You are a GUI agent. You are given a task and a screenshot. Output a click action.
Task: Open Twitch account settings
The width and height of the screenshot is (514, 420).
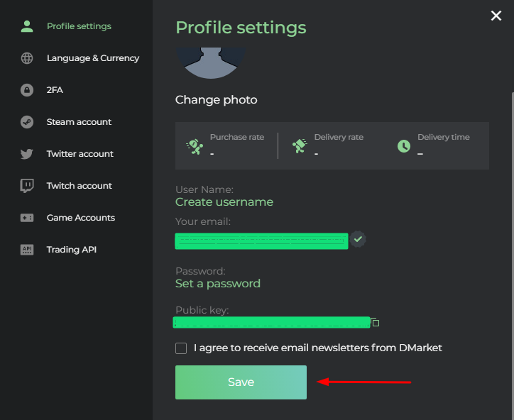click(80, 186)
